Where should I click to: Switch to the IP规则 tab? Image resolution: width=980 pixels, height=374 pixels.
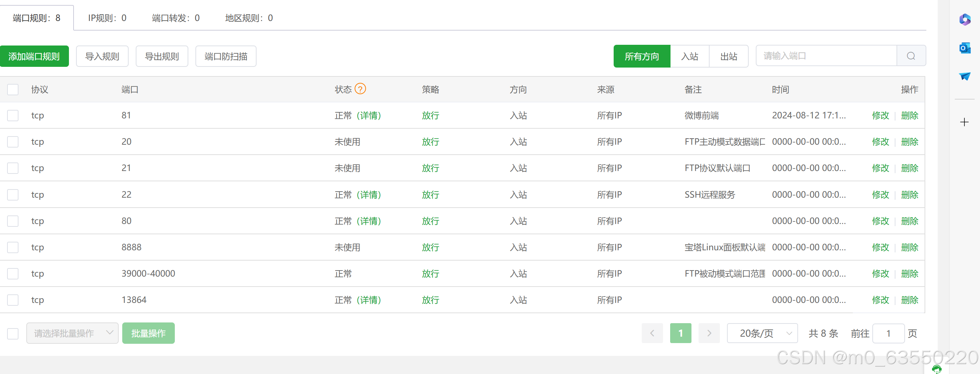click(107, 18)
